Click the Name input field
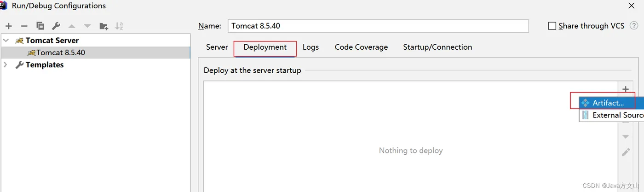The image size is (644, 192). (x=378, y=26)
